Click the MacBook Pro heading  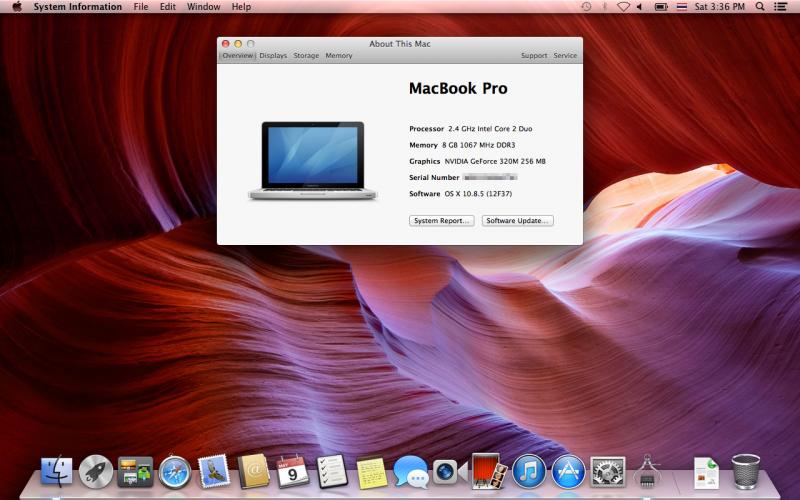(x=458, y=88)
